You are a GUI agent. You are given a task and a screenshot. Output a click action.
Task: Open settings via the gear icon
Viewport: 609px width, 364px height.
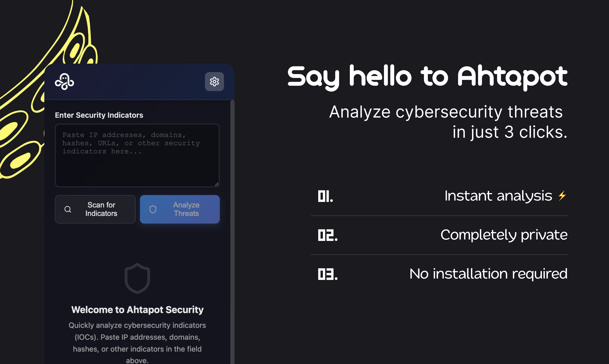[214, 81]
